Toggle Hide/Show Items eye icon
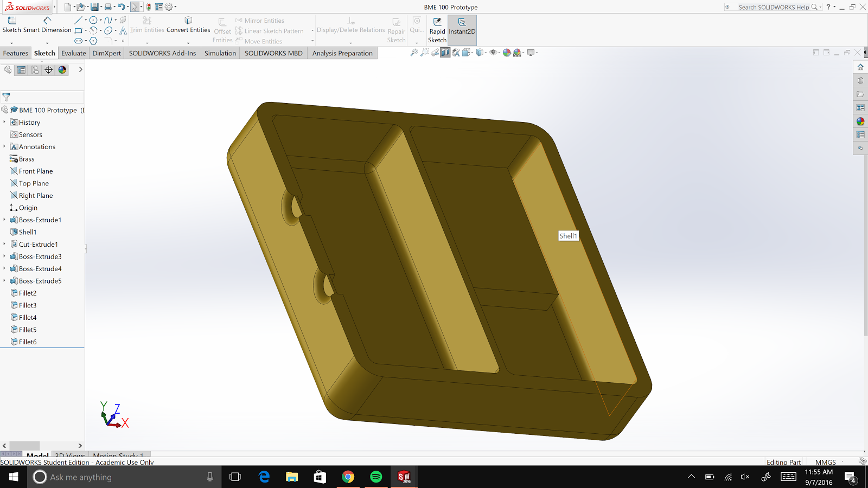This screenshot has width=868, height=488. click(493, 53)
